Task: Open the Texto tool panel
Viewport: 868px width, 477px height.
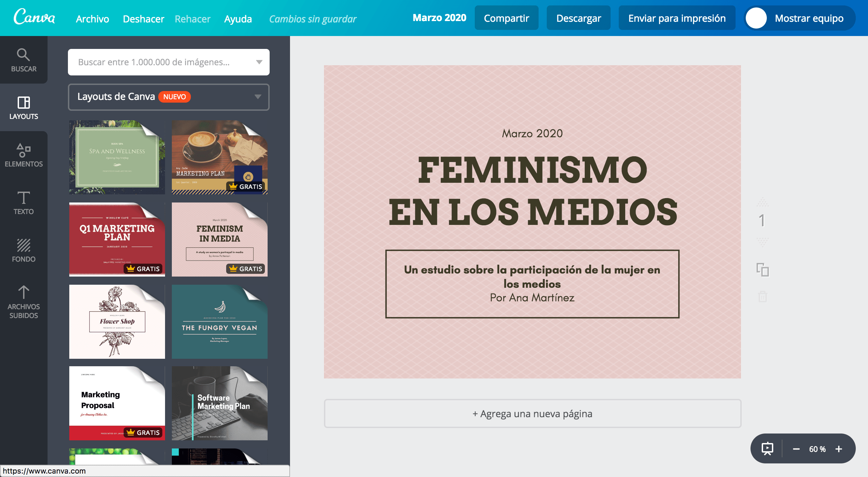Action: [23, 202]
